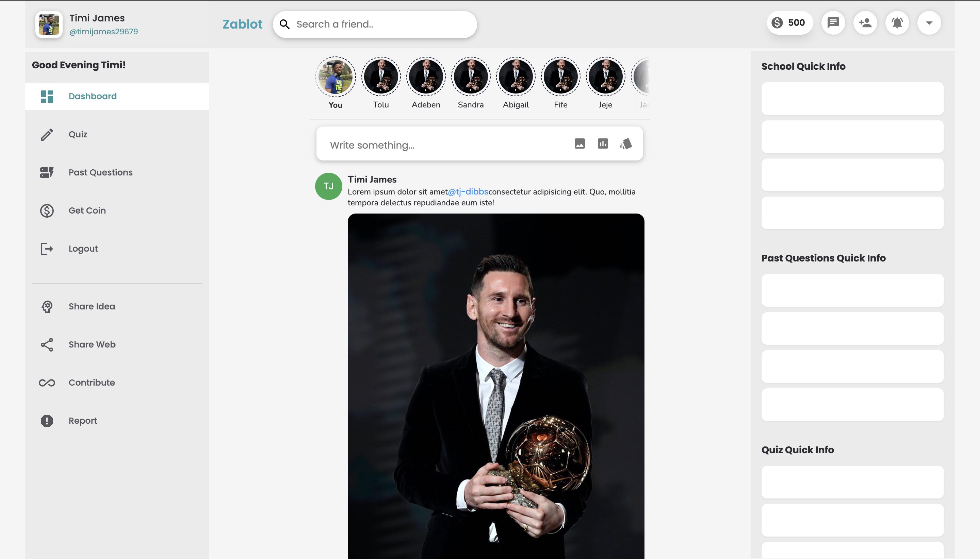Click the Search a friend field
Image resolution: width=980 pixels, height=559 pixels.
click(x=380, y=24)
